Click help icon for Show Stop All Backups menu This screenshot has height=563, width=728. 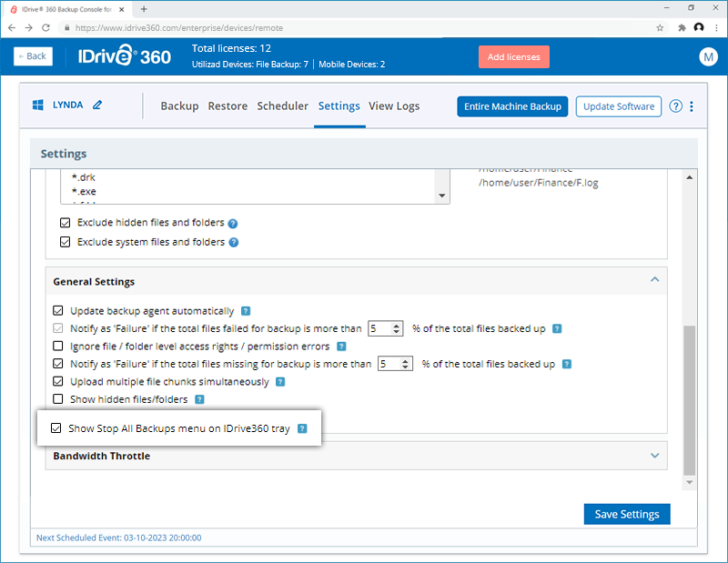[x=302, y=428]
